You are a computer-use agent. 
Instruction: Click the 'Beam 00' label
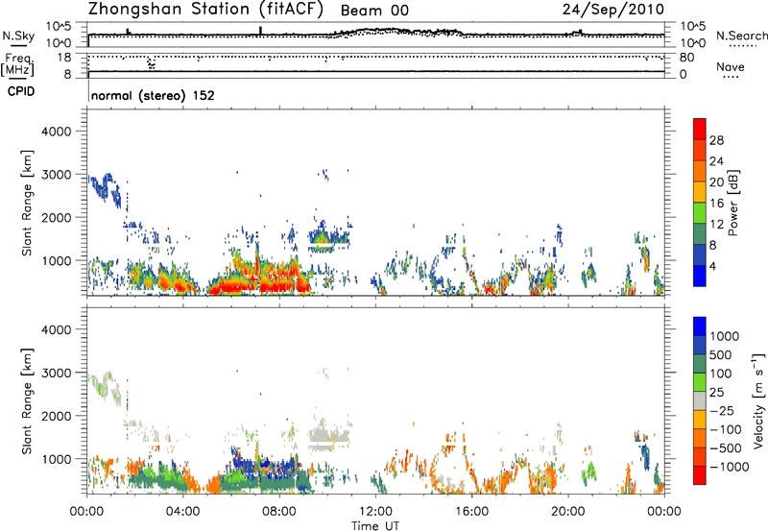[374, 11]
